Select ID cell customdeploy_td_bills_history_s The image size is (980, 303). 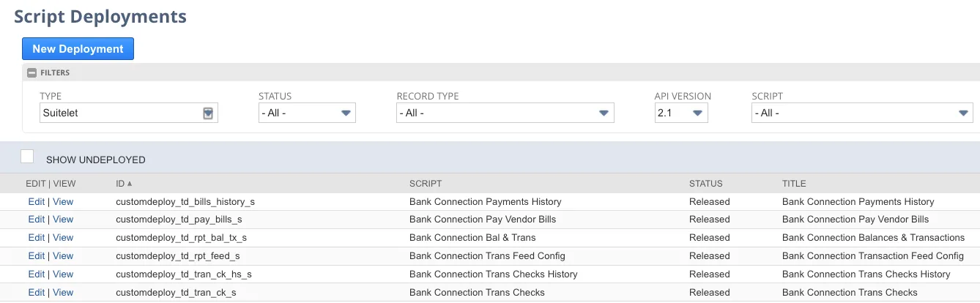coord(185,201)
